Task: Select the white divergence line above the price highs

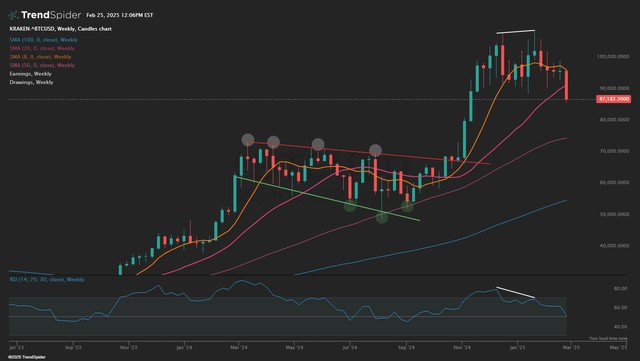Action: (516, 31)
